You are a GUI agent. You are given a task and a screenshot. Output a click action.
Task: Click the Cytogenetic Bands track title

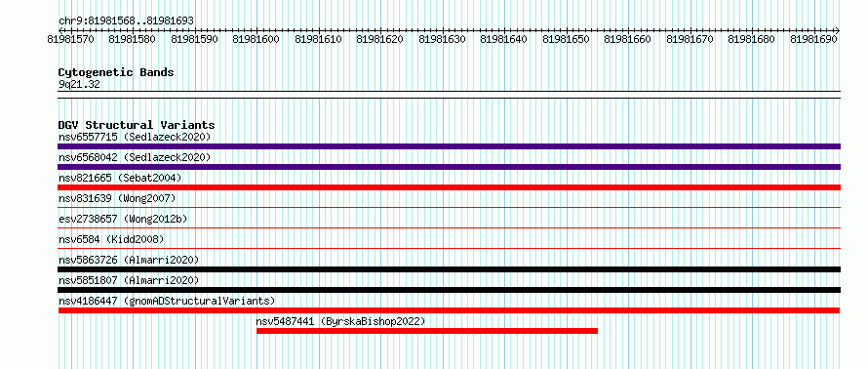coord(116,72)
